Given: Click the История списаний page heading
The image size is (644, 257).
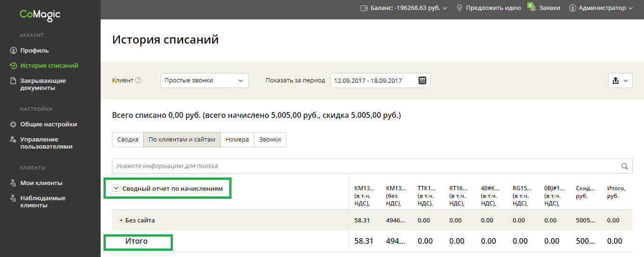Looking at the screenshot, I should tap(165, 40).
